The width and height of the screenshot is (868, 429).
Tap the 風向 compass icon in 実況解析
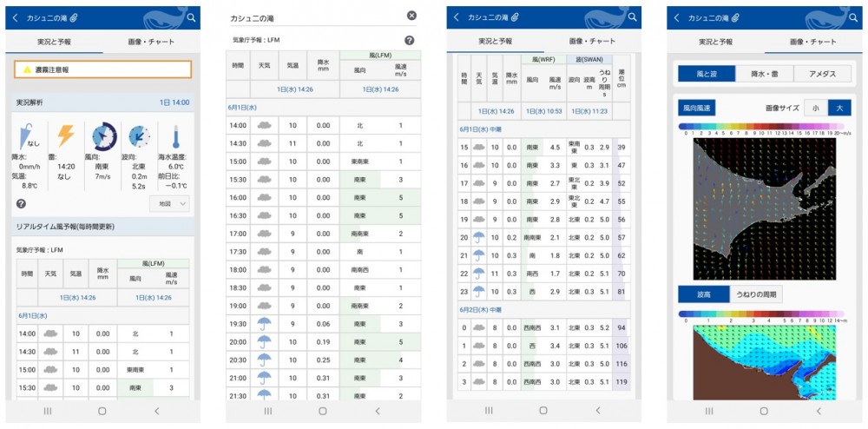point(104,135)
